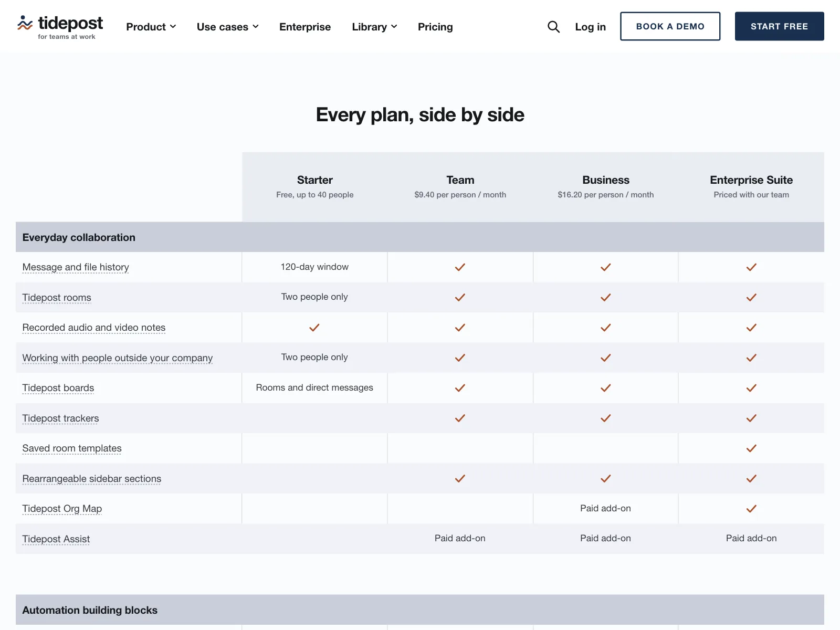Click Business checkmark for Rearrangeable sidebar sections
The image size is (840, 630).
[x=606, y=479]
